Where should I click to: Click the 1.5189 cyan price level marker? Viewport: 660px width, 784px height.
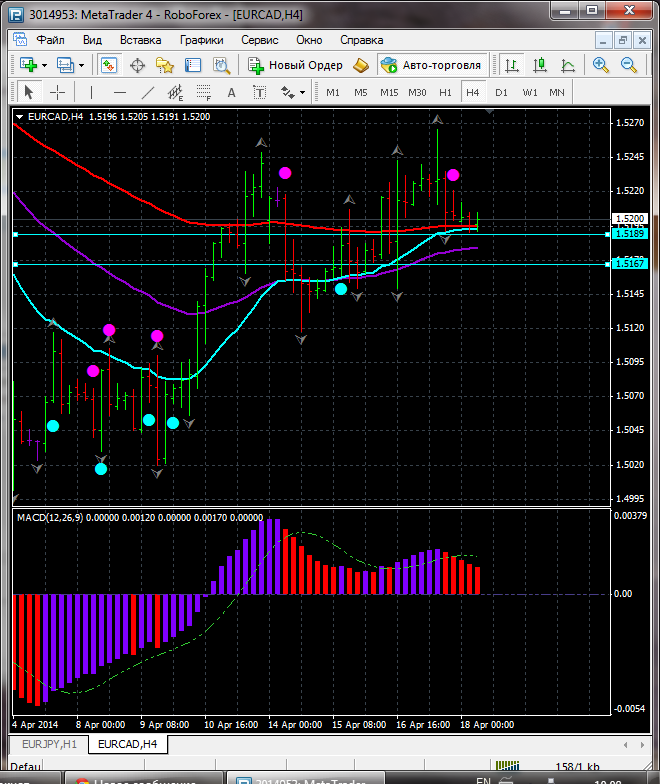click(629, 234)
